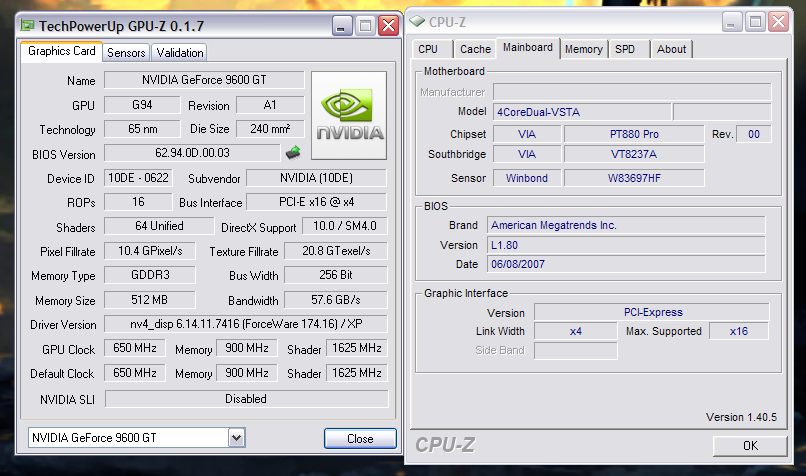Close the GPU-Z window with the red X

coord(389,25)
